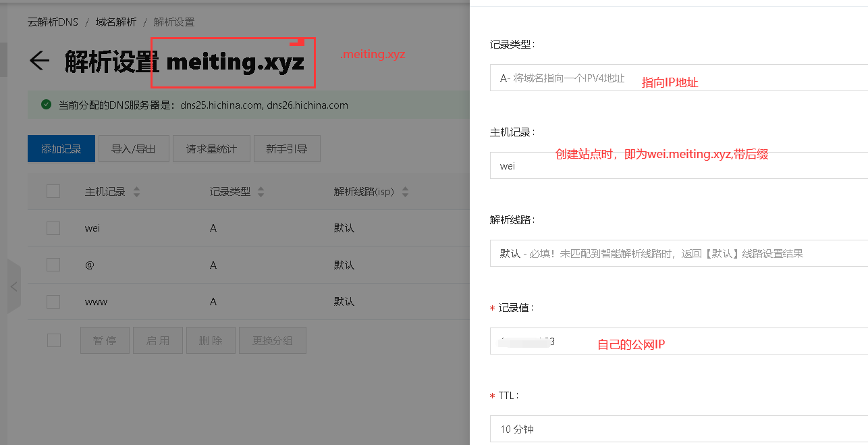Click the 主机记录 input containing wei
This screenshot has height=445, width=868.
tap(678, 165)
